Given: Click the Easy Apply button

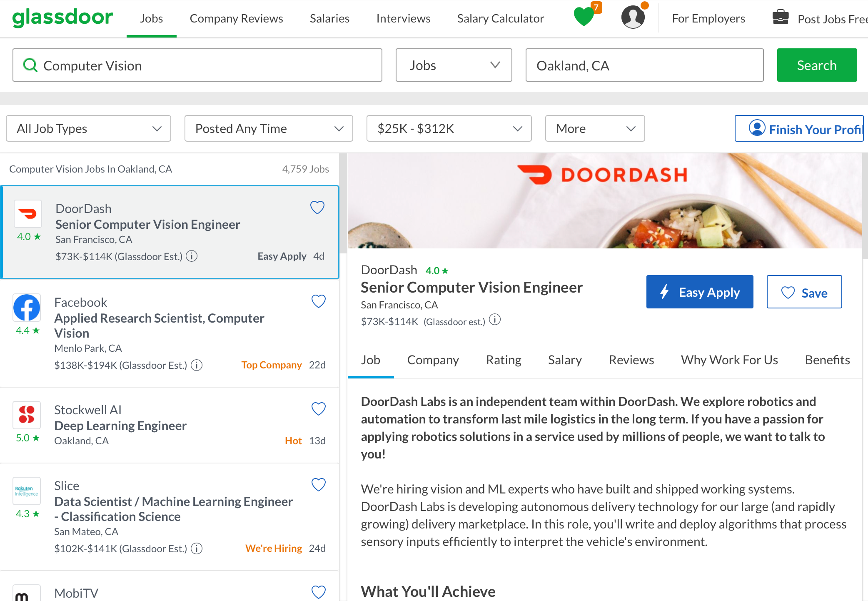Looking at the screenshot, I should tap(699, 292).
